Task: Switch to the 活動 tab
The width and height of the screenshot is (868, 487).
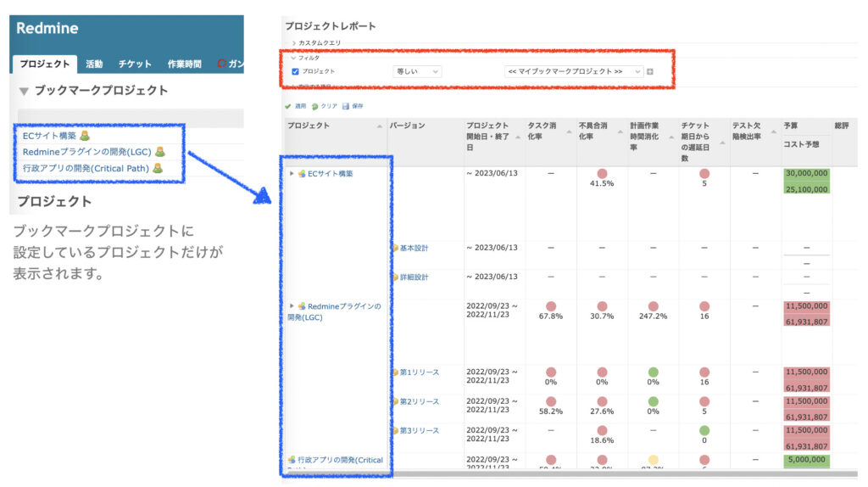Action: tap(94, 64)
